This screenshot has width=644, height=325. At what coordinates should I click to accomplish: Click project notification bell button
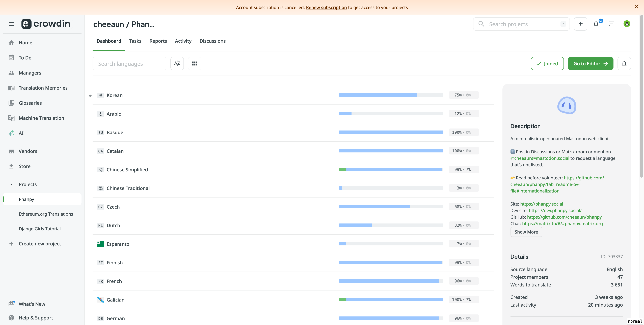[x=624, y=63]
